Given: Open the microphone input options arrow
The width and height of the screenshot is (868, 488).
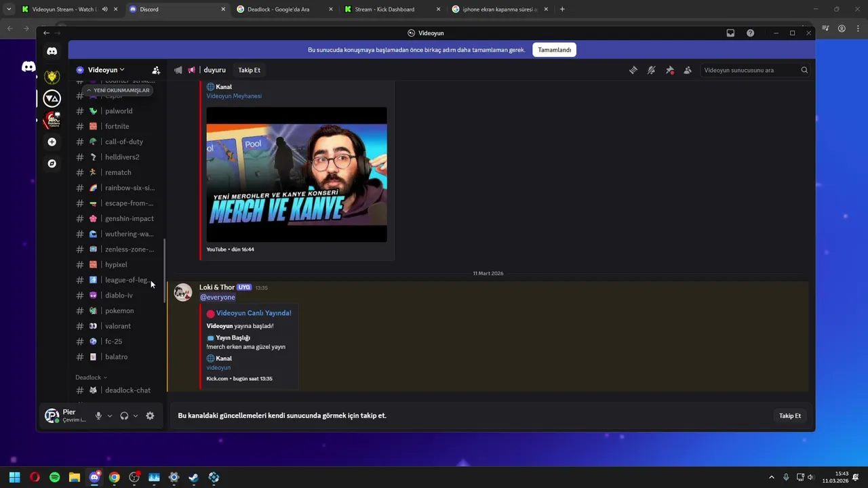Looking at the screenshot, I should [x=110, y=415].
